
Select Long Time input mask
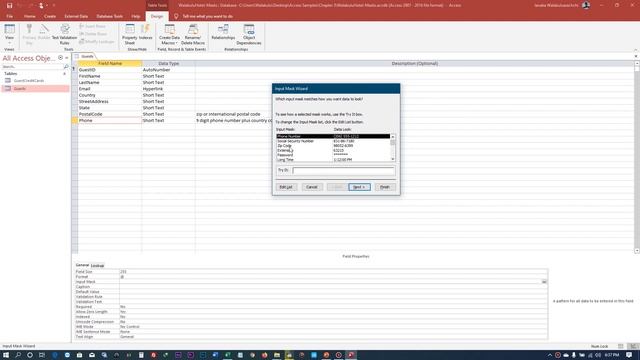(x=333, y=160)
